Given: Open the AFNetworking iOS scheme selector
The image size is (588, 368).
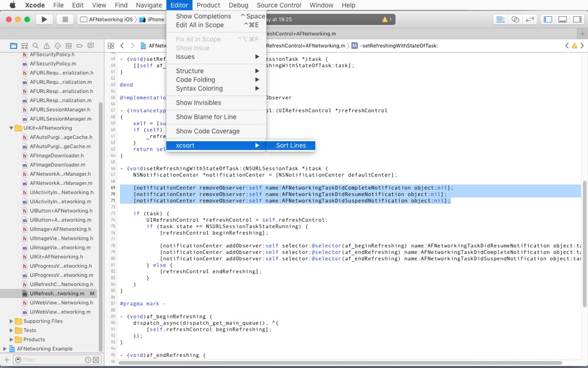Looking at the screenshot, I should click(x=107, y=20).
